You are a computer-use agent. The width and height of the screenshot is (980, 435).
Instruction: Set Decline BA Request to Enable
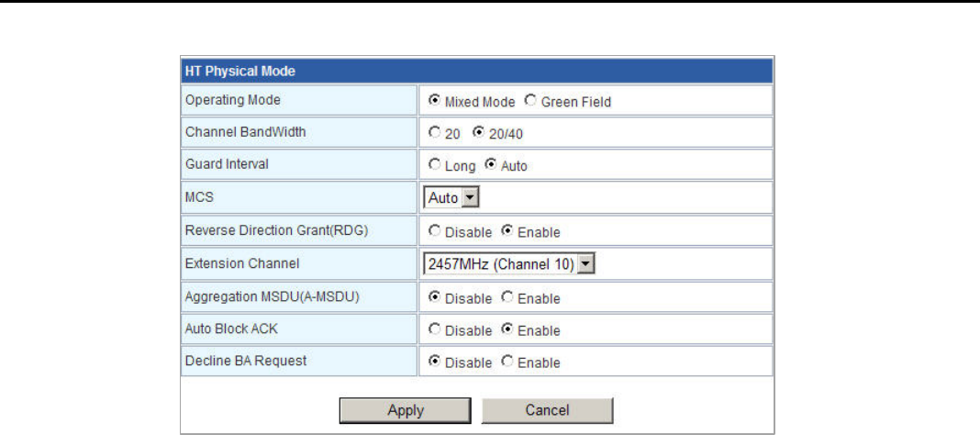507,362
